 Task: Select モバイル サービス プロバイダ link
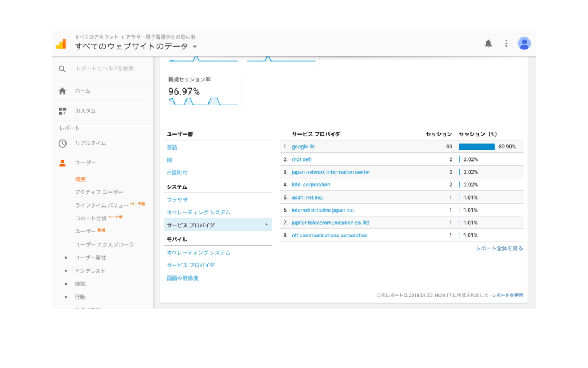pos(191,266)
